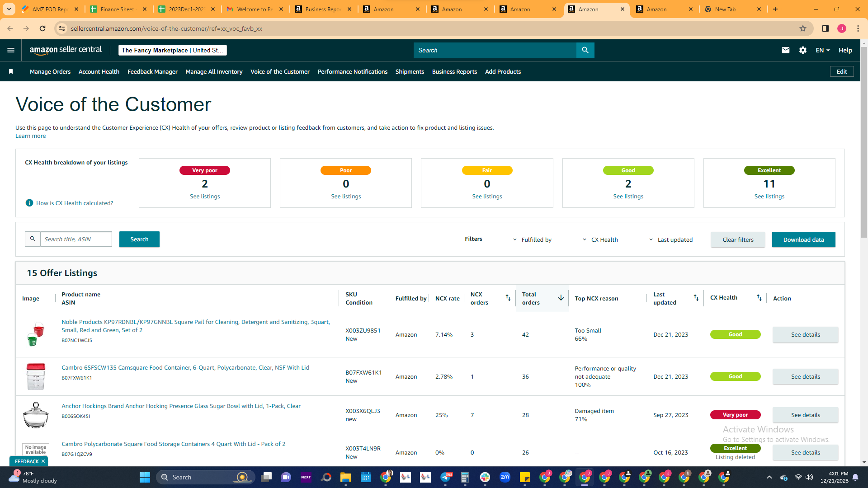Expand the CX Health filter dropdown
The image size is (868, 488).
pyautogui.click(x=600, y=239)
